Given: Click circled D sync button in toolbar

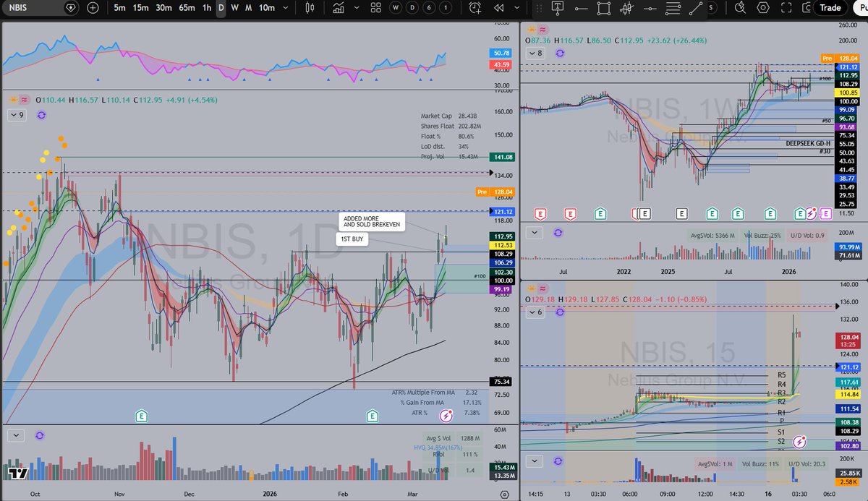Looking at the screenshot, I should coord(412,8).
